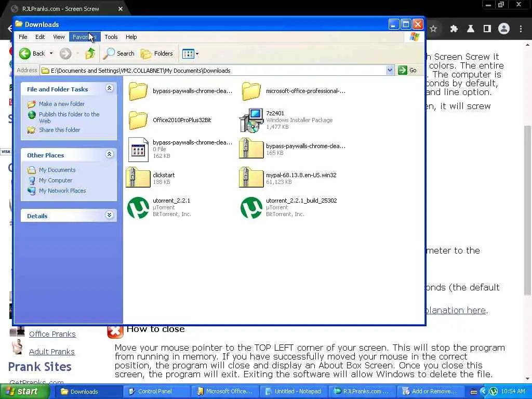Click the My Network Places sidebar icon

(x=32, y=191)
